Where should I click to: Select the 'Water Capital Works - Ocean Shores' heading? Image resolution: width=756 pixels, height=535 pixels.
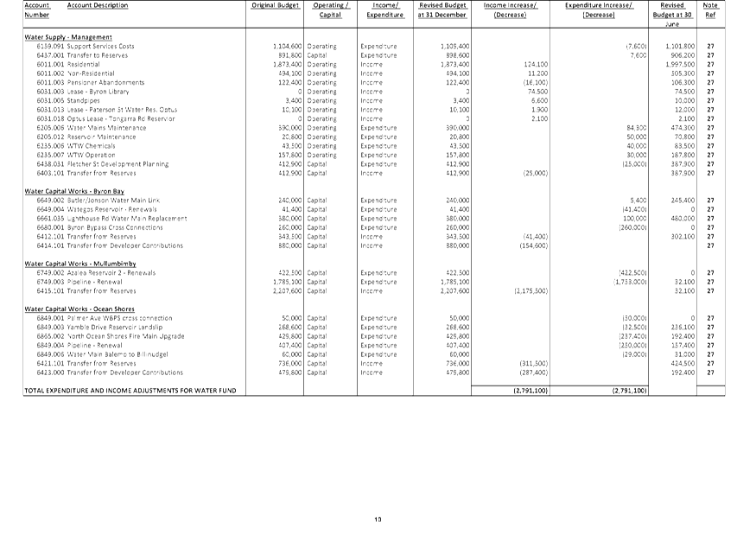pyautogui.click(x=79, y=309)
